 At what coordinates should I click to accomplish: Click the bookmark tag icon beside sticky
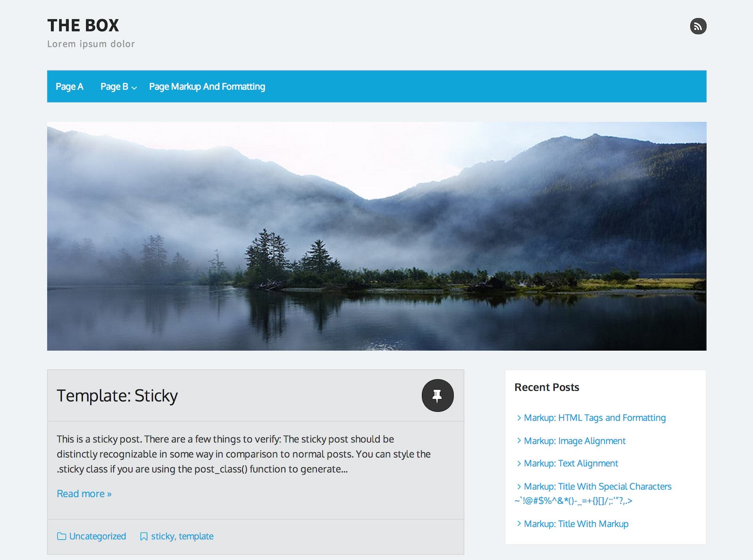tap(144, 536)
